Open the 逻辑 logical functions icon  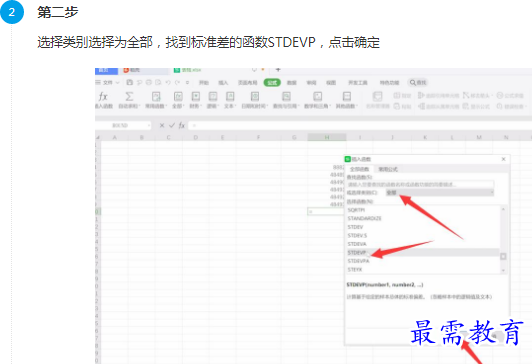(x=213, y=97)
